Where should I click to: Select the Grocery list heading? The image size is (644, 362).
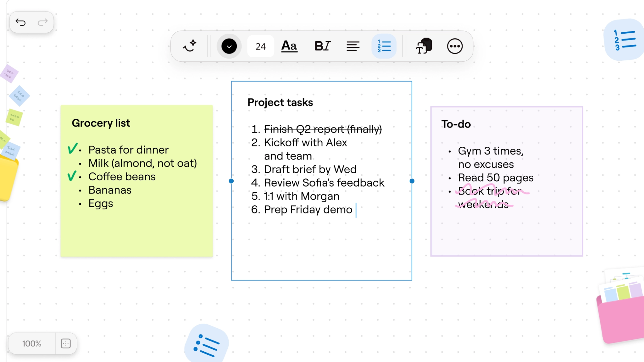pos(101,123)
